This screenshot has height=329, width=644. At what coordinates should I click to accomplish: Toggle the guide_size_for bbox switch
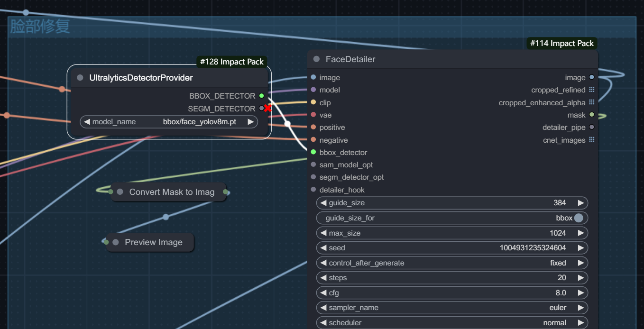(x=579, y=218)
